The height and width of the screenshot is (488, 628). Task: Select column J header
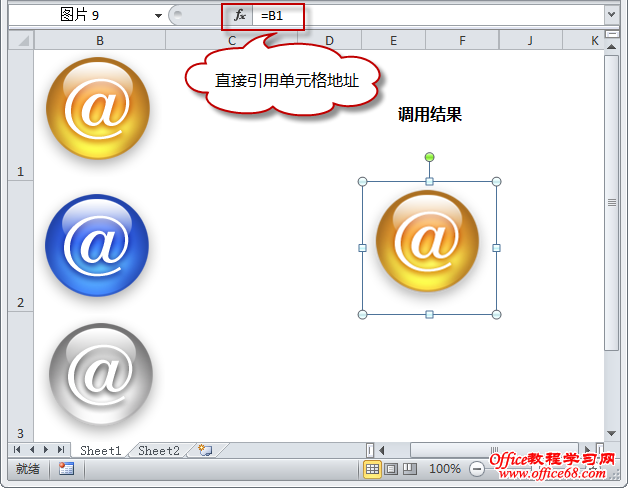pos(530,40)
